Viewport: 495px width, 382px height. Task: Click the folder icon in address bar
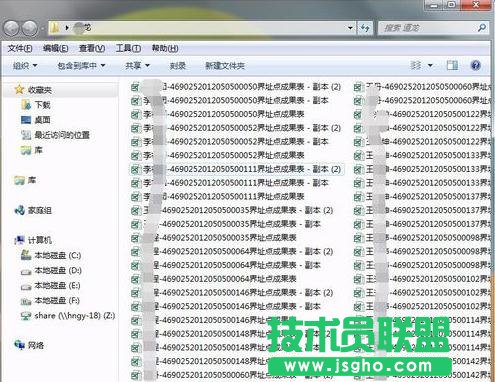pos(55,28)
